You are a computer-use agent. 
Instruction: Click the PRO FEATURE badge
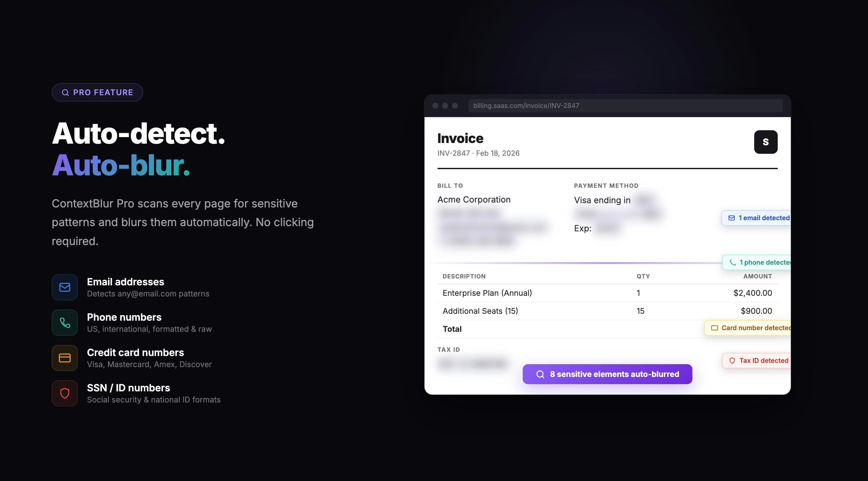97,92
